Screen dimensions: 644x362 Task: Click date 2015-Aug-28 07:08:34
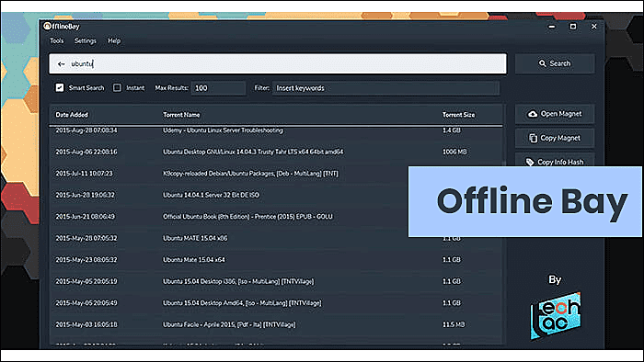click(86, 130)
